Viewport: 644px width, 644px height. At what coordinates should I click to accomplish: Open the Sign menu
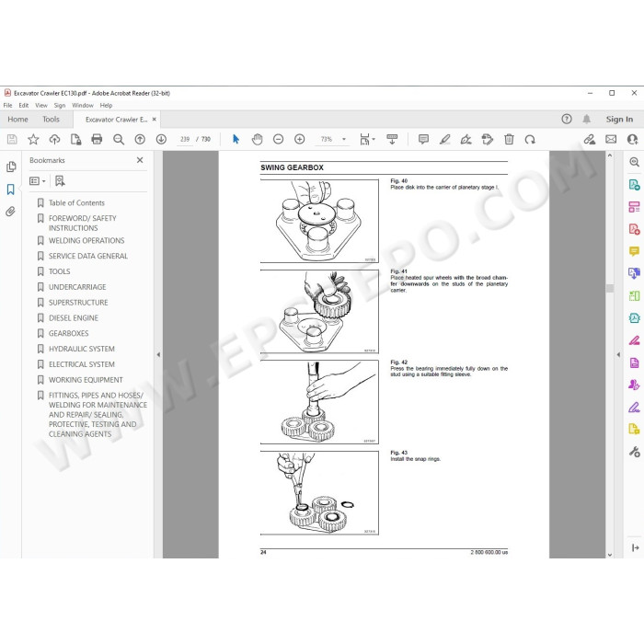point(60,106)
